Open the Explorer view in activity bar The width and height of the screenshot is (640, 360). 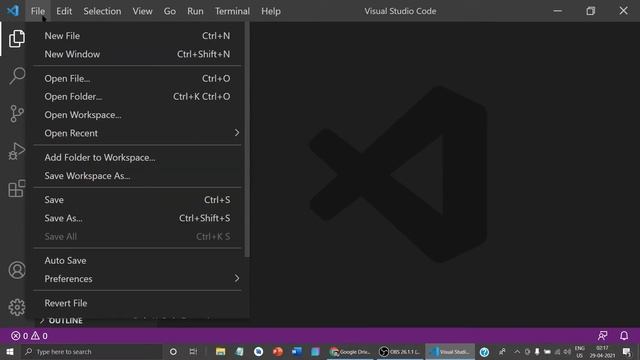pyautogui.click(x=17, y=38)
